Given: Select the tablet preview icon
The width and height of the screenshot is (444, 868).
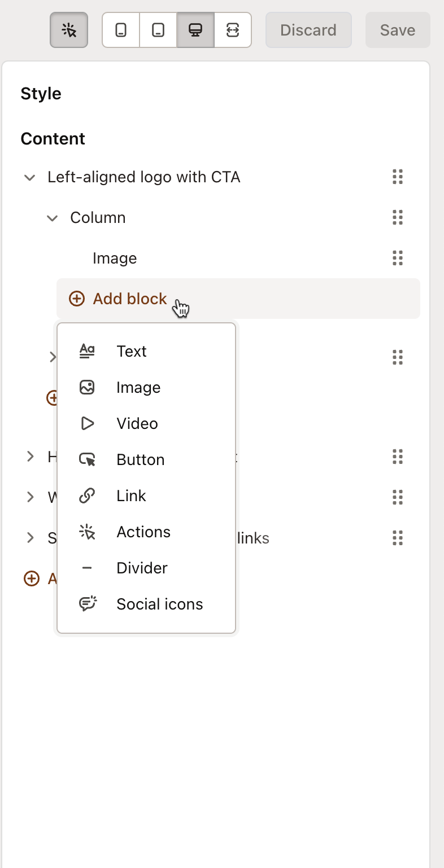Looking at the screenshot, I should tap(158, 30).
